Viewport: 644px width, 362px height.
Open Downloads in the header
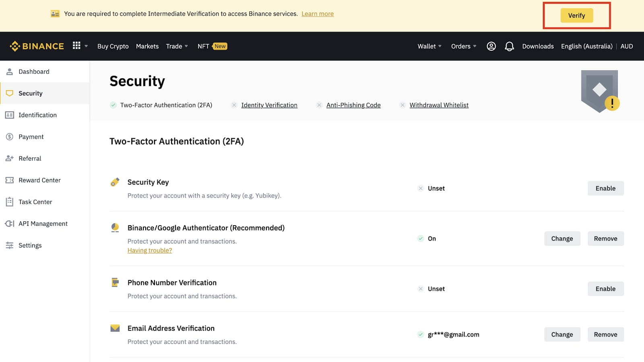tap(538, 46)
